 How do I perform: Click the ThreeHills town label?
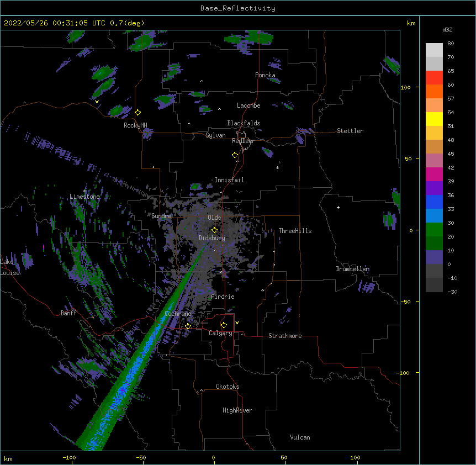[x=295, y=231]
